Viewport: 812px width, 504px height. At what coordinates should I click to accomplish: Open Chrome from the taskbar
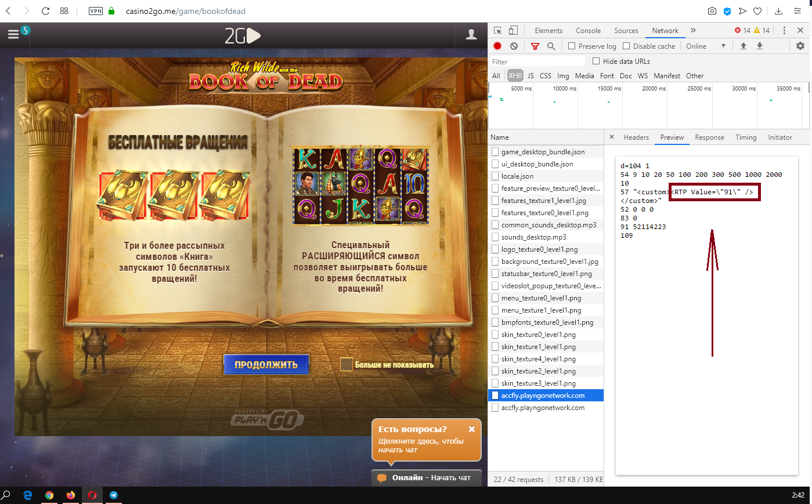[x=49, y=495]
